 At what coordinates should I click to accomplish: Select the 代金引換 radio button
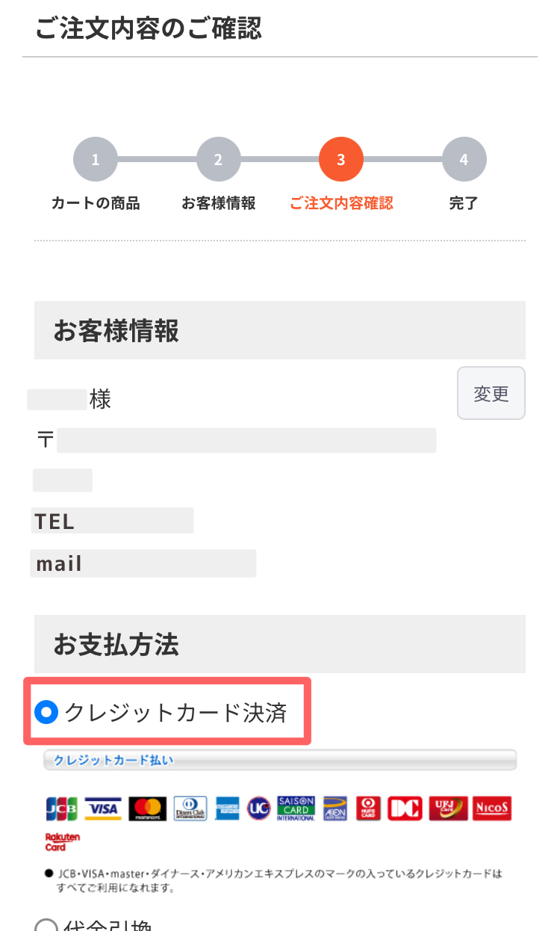46,927
